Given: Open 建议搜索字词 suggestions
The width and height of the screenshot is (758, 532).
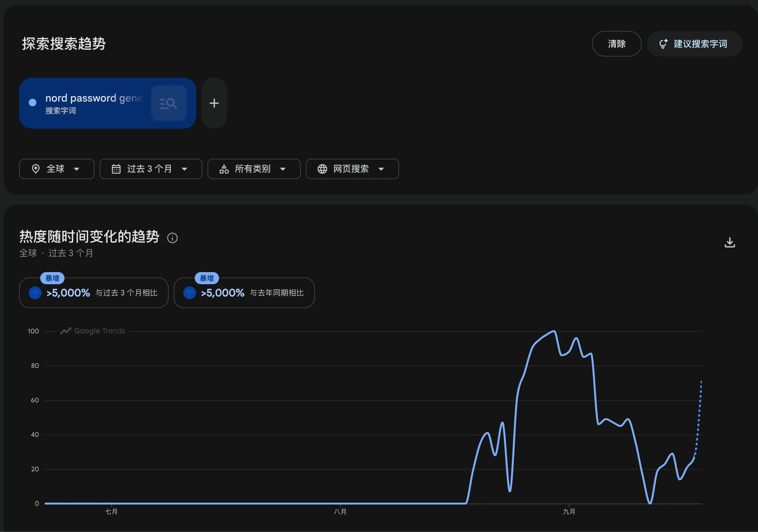Looking at the screenshot, I should 694,44.
